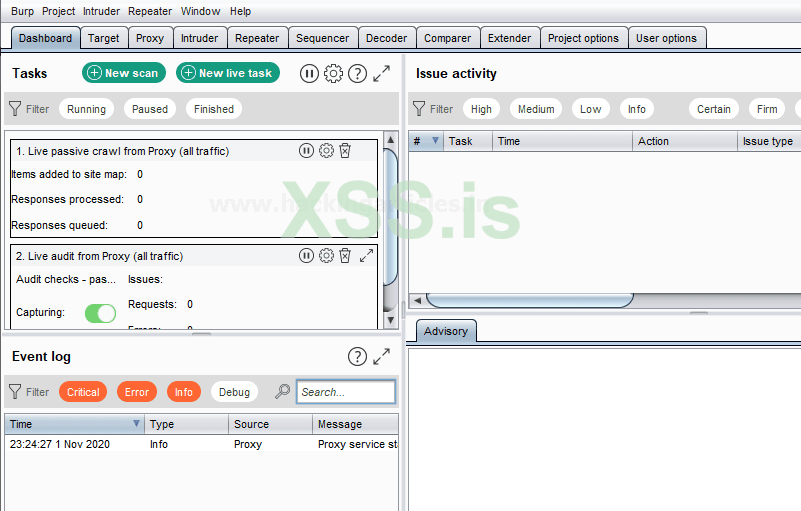Image resolution: width=801 pixels, height=511 pixels.
Task: Toggle the Capturing switch off
Action: click(x=100, y=313)
